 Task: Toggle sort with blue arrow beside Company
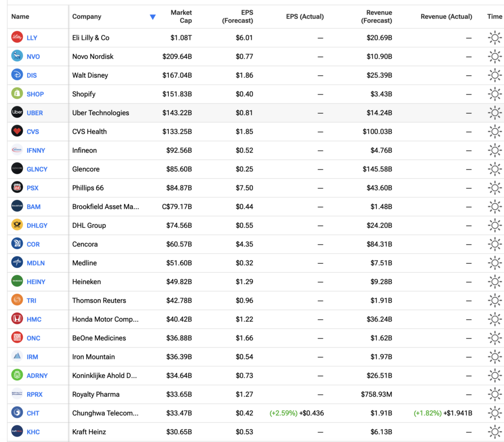(x=153, y=17)
